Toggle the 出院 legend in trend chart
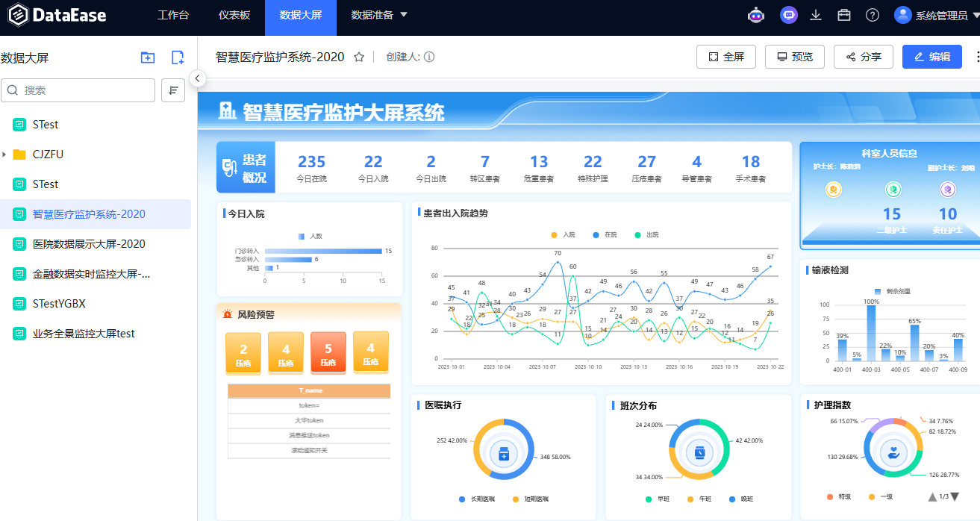This screenshot has height=521, width=980. point(646,235)
